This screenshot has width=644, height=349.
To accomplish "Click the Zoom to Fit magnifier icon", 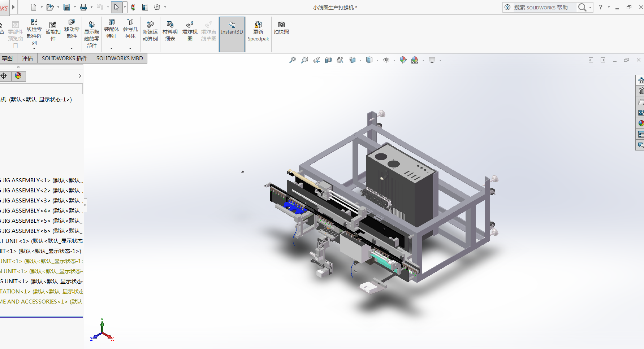I will coord(293,60).
